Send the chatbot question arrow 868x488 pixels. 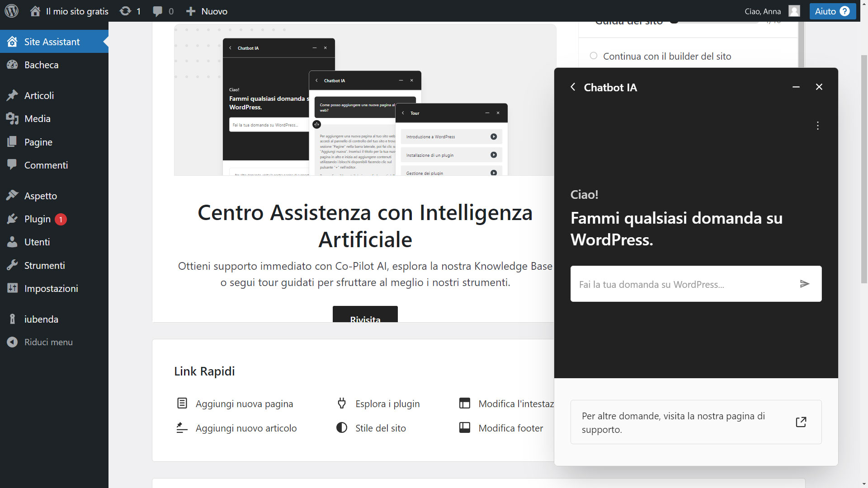(804, 284)
